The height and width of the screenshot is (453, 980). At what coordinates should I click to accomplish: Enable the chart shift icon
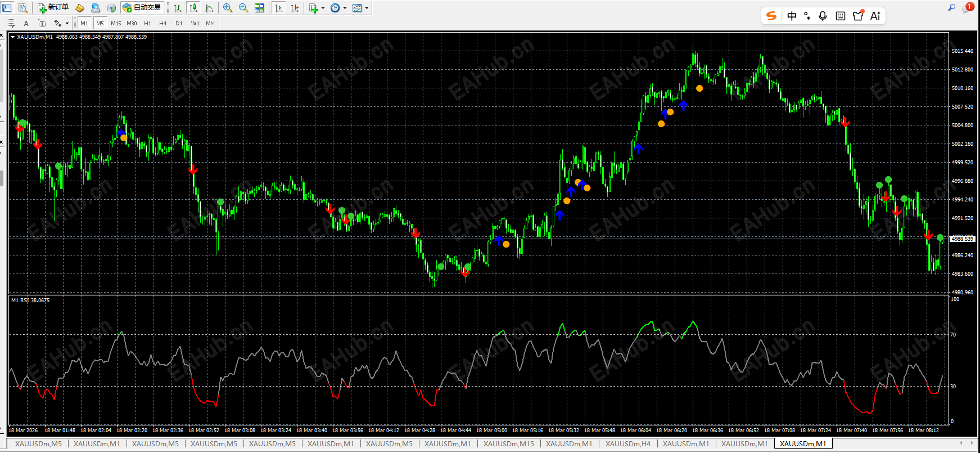pyautogui.click(x=295, y=8)
